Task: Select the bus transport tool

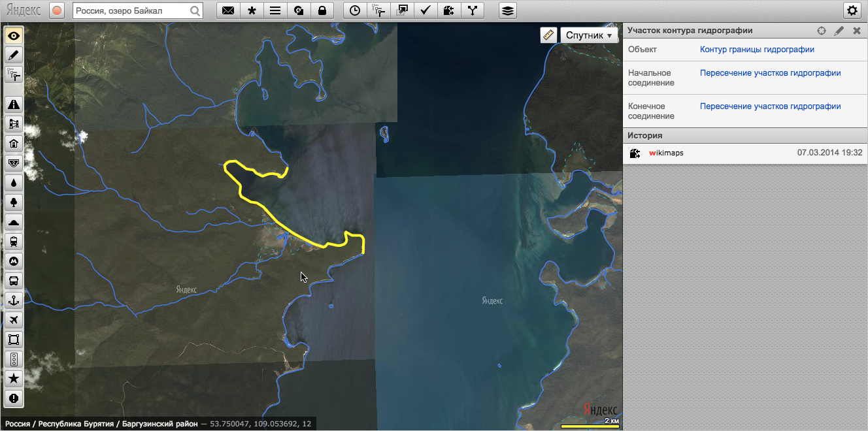Action: point(14,281)
